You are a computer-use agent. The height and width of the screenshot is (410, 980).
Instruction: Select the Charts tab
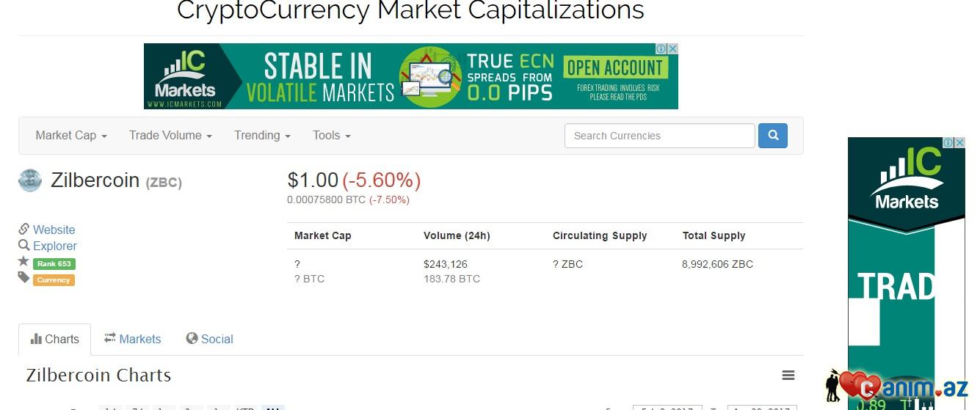[x=55, y=339]
